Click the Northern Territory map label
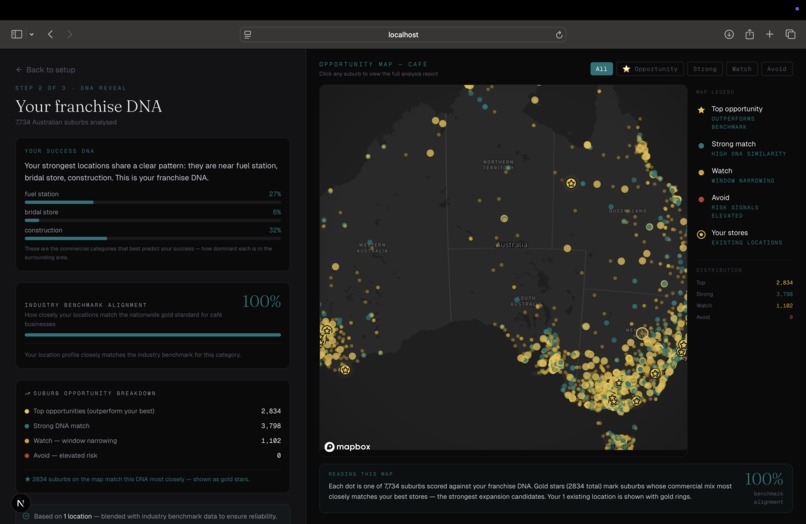This screenshot has width=806, height=524. (x=498, y=165)
